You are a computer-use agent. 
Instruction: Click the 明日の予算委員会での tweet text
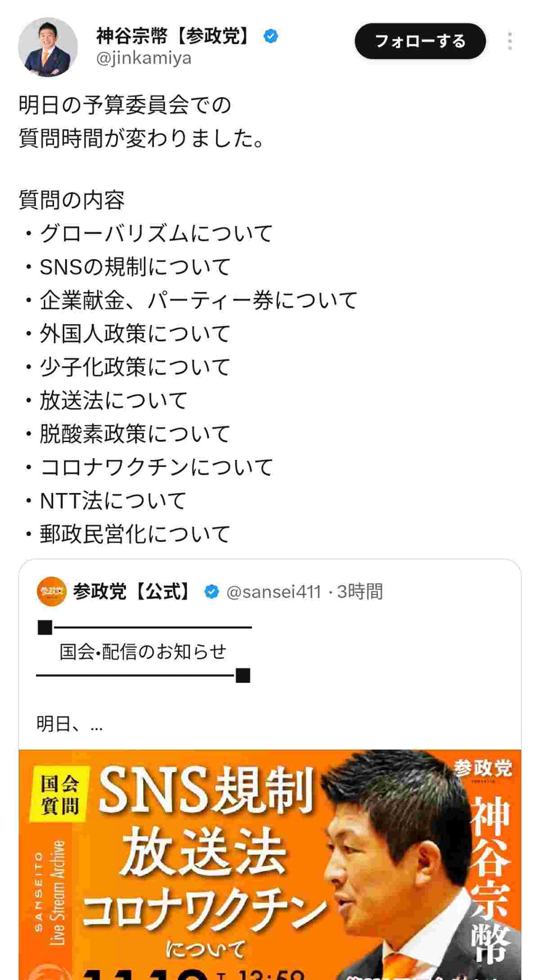(125, 105)
